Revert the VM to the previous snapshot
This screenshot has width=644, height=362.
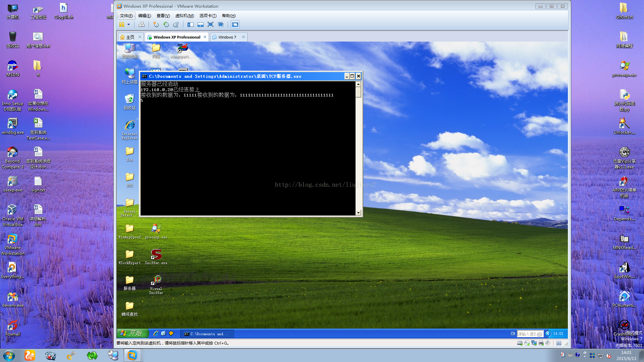[166, 24]
